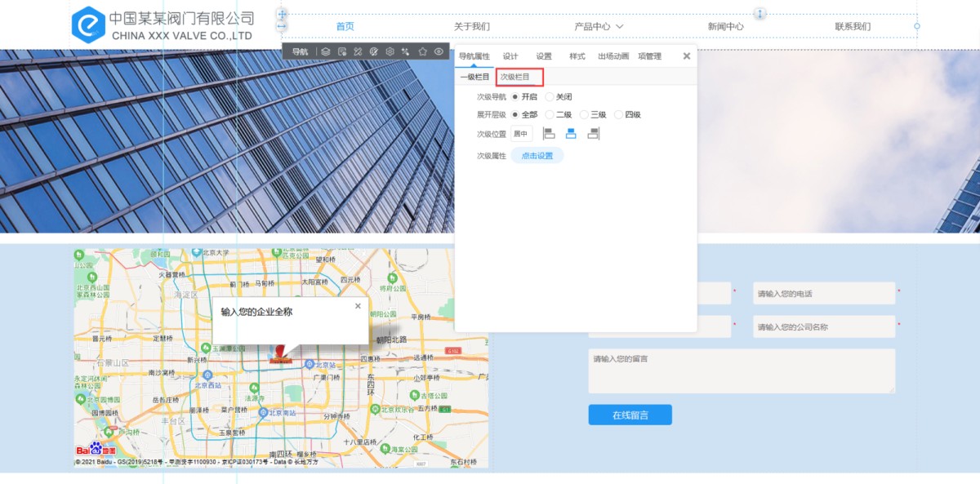Image resolution: width=980 pixels, height=484 pixels.
Task: Switch to the 一级栏目 tab
Action: coord(474,77)
